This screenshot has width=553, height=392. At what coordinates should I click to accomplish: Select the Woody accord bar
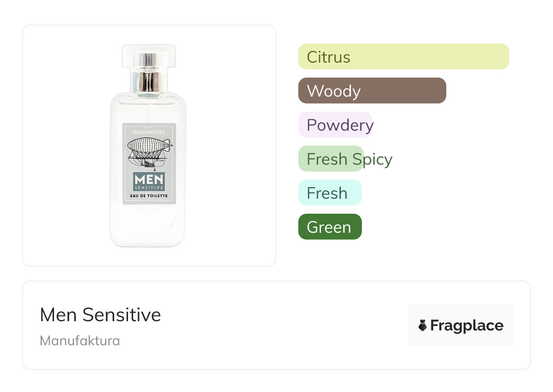pos(372,91)
